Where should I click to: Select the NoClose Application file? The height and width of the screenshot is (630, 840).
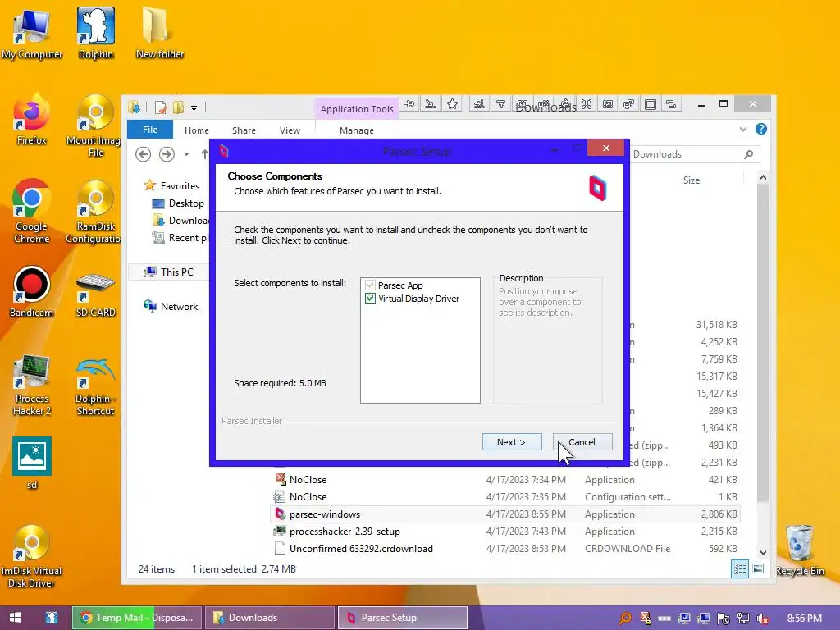[505, 479]
